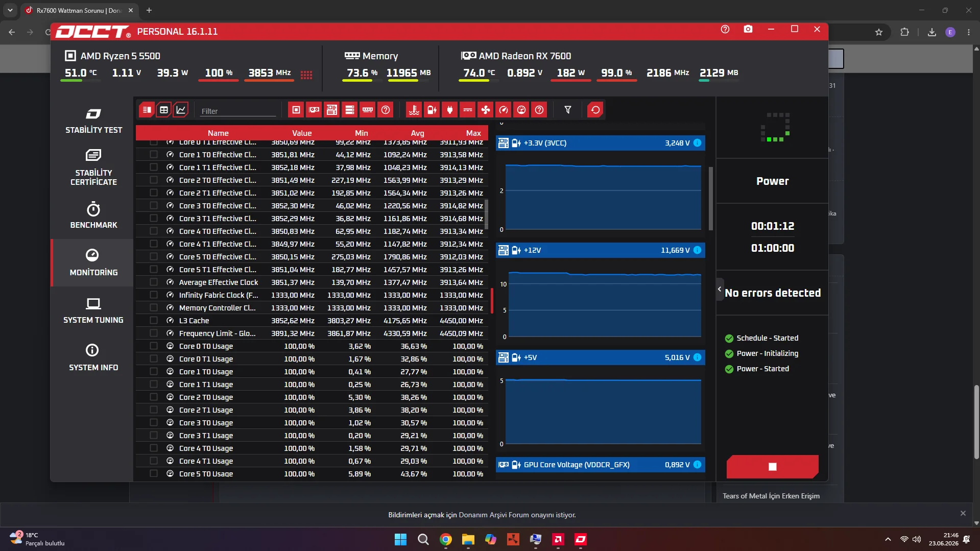Tick the Frequency Limit - Global checkbox
980x551 pixels.
point(154,333)
